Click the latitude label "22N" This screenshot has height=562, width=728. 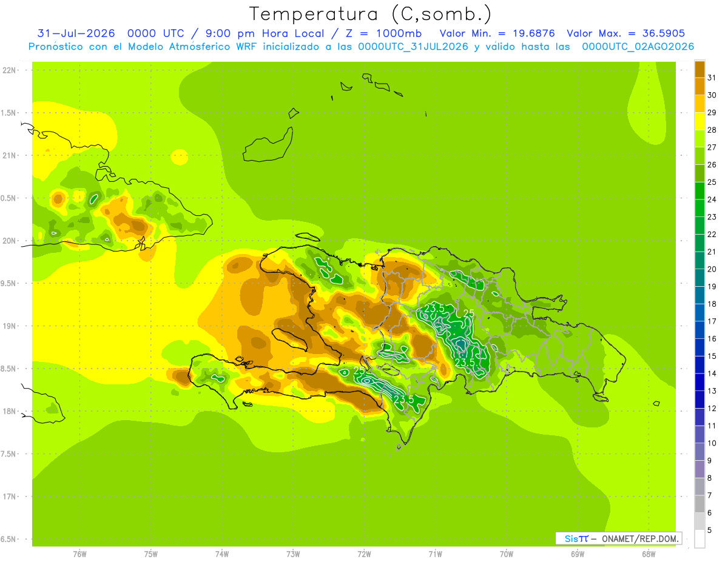pos(8,70)
